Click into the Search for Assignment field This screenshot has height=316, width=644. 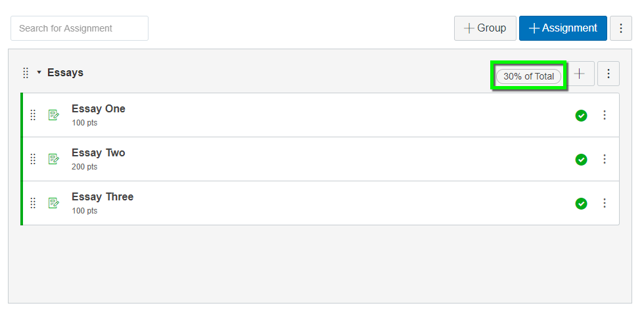point(80,28)
